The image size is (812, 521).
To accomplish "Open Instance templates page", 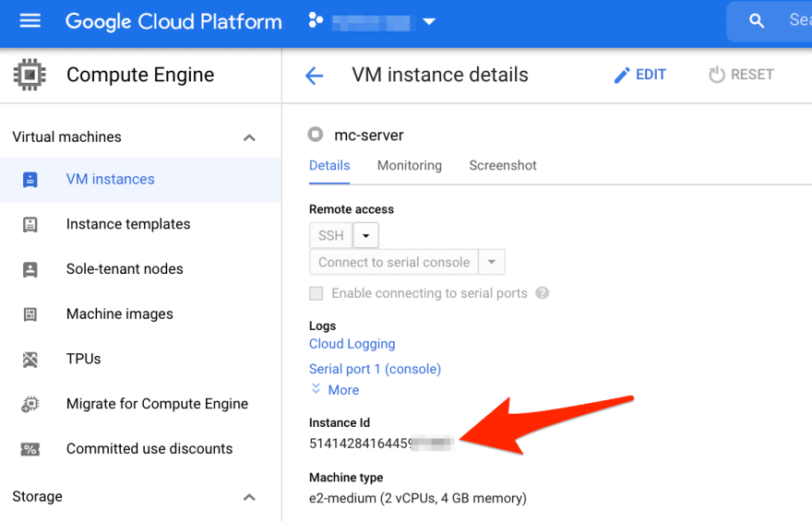I will pos(128,224).
